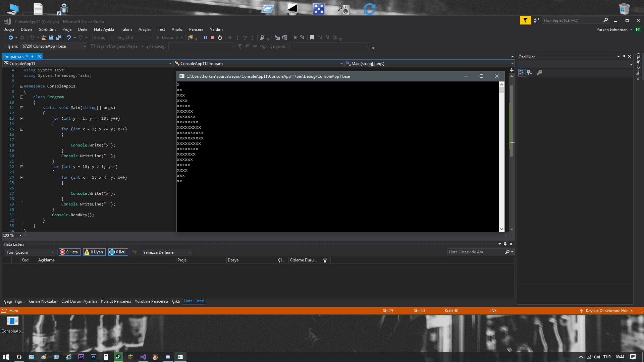
Task: Collapse the namespace ConsoleApp11 block
Action: 21,86
